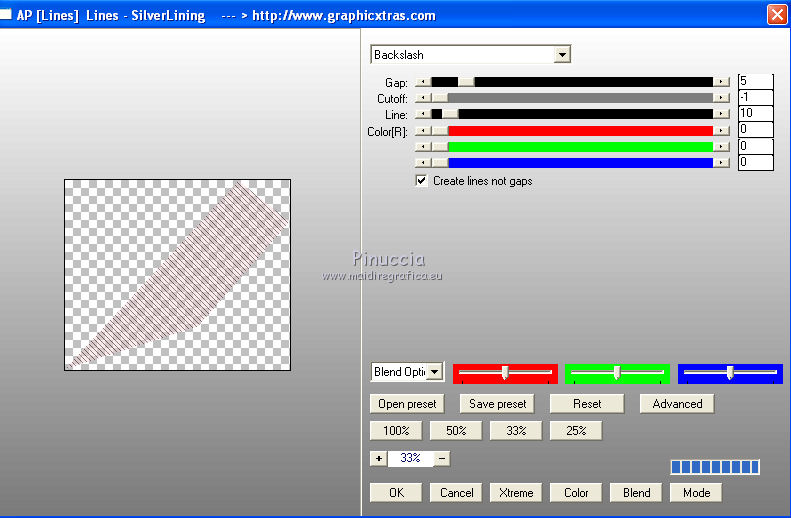Toggle the Create lines not gaps checkbox

click(421, 181)
